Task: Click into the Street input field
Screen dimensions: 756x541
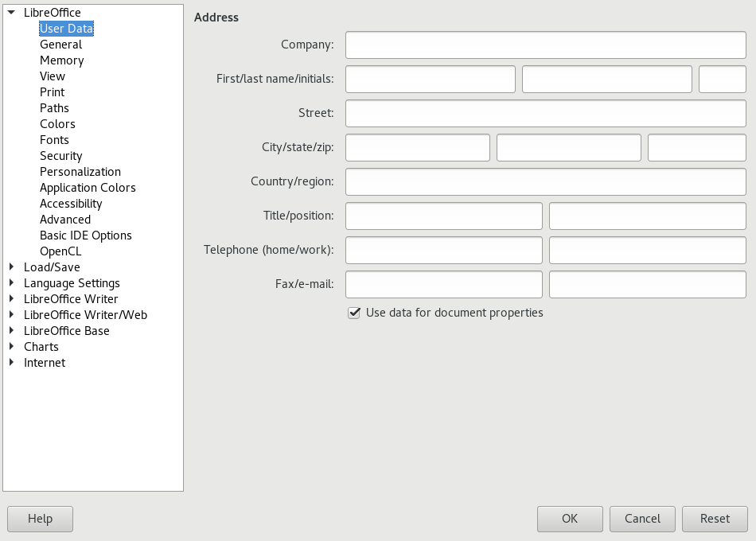Action: (x=545, y=114)
